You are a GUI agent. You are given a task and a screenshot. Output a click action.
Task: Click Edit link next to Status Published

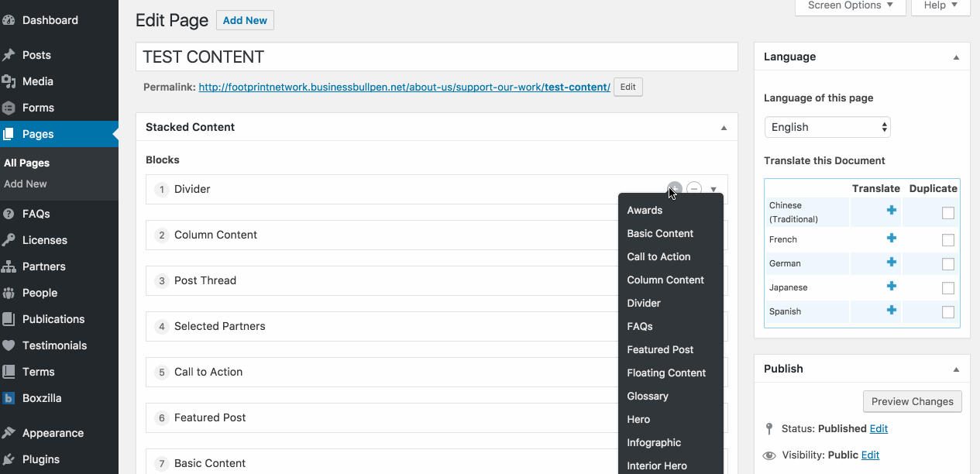(879, 428)
